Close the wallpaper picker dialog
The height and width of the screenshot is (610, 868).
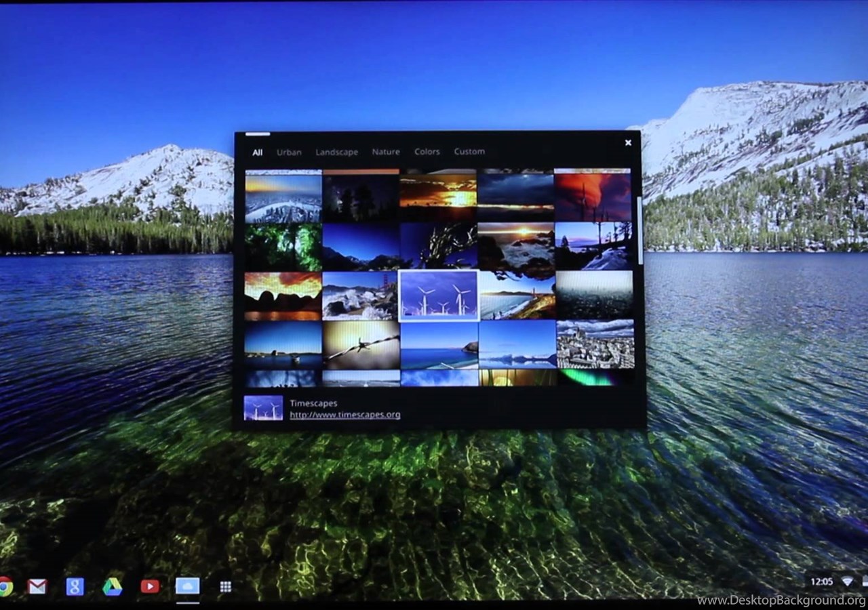click(628, 142)
